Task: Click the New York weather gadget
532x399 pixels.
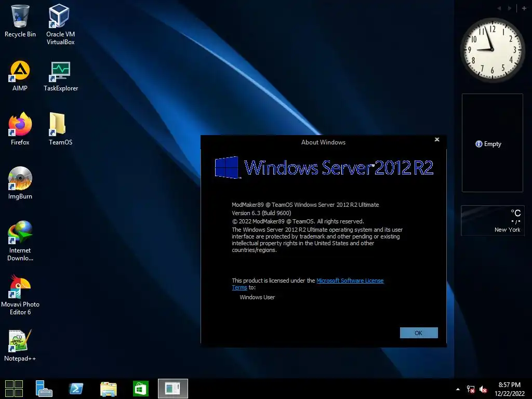Action: (493, 220)
